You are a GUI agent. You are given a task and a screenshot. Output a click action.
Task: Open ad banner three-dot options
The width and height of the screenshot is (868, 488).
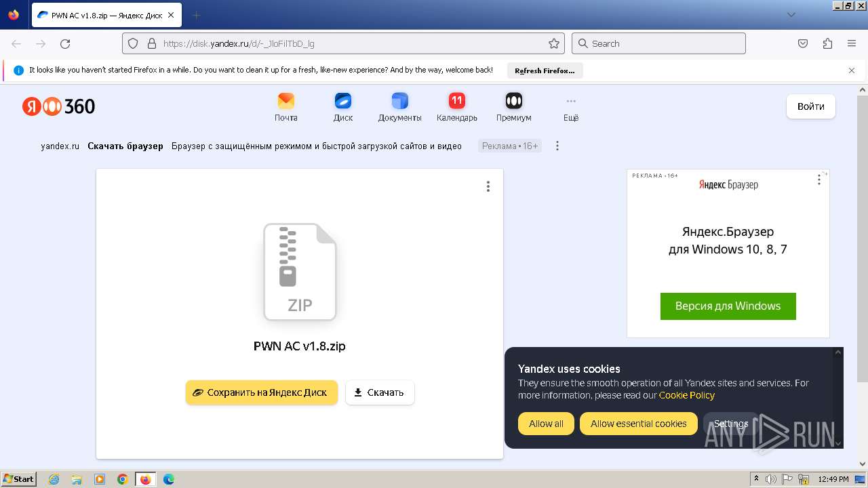point(557,146)
